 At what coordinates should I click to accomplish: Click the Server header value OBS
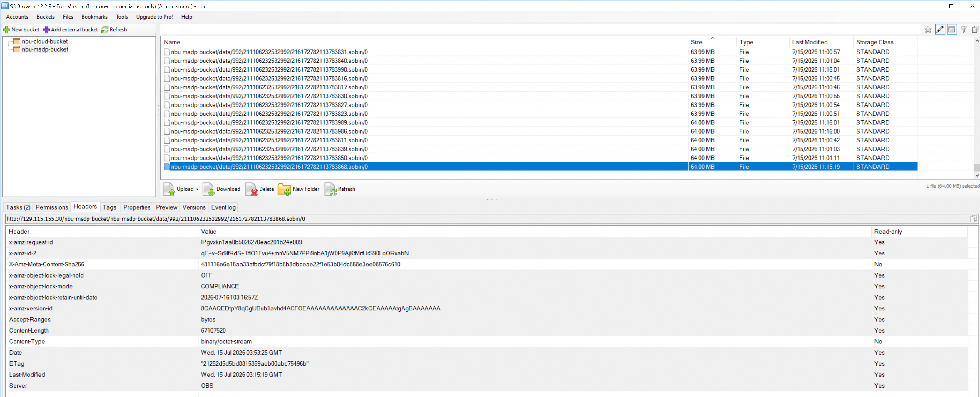coord(207,386)
